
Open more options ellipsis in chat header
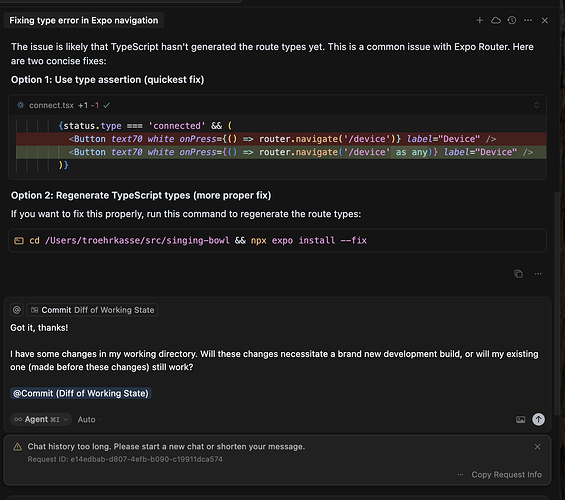click(528, 21)
